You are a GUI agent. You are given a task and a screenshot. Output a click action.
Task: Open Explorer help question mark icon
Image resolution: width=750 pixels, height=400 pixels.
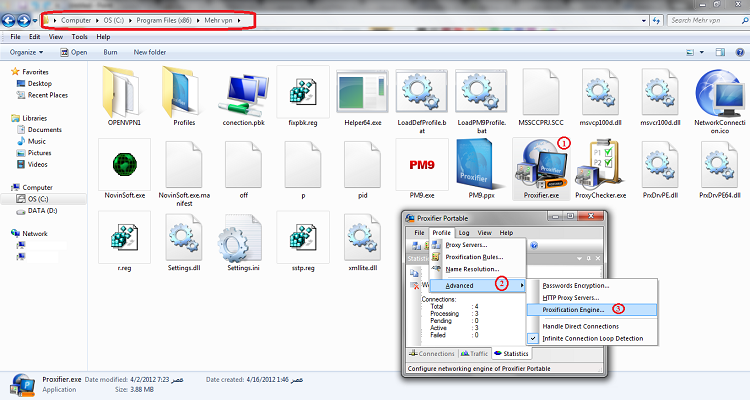tap(739, 52)
